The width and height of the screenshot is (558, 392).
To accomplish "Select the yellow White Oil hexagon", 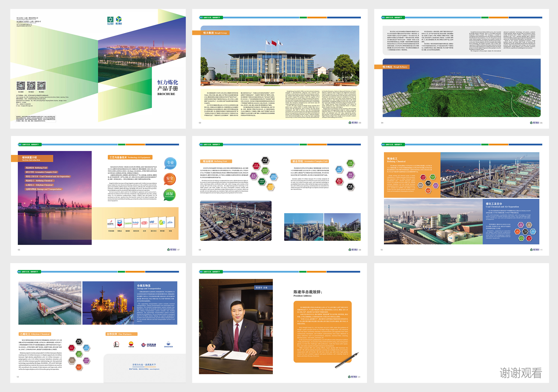I will tap(270, 187).
